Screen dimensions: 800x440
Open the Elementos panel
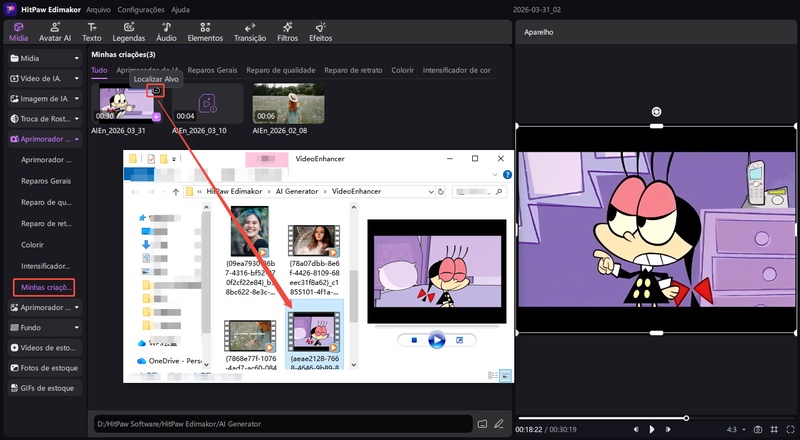click(205, 32)
